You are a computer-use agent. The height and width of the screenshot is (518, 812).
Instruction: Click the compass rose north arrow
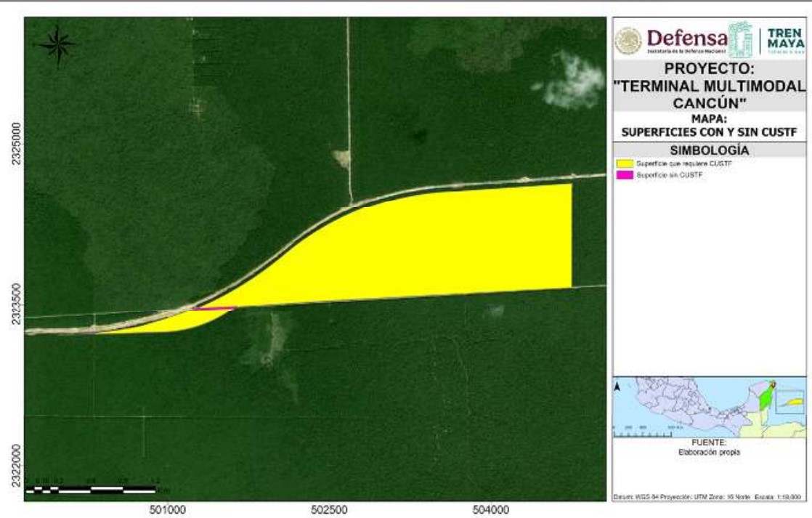pos(57,45)
